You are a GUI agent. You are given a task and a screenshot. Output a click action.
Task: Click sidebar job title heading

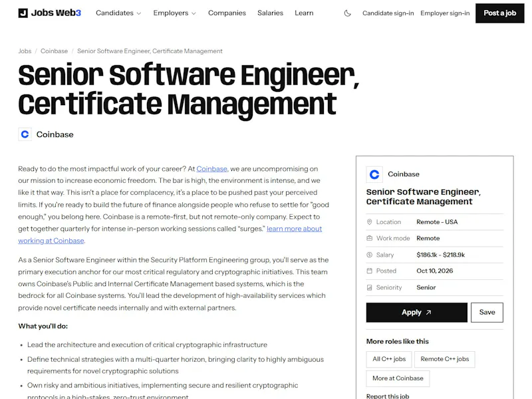click(x=424, y=197)
